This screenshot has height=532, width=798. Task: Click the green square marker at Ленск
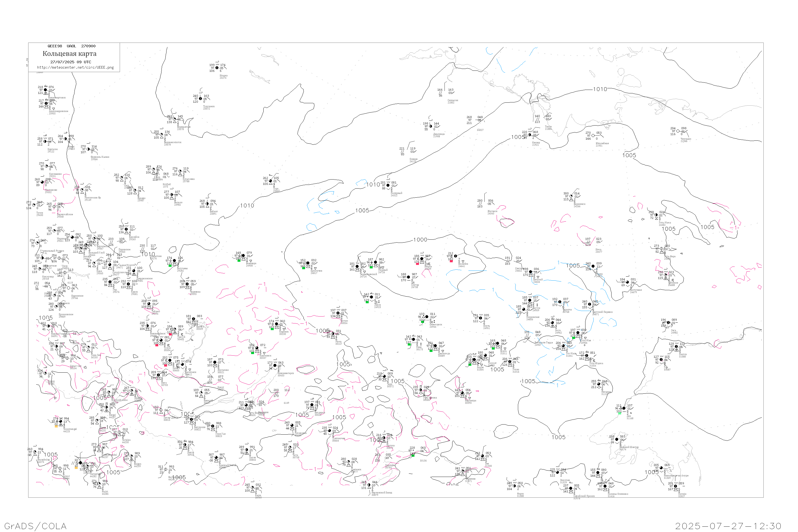click(x=367, y=302)
